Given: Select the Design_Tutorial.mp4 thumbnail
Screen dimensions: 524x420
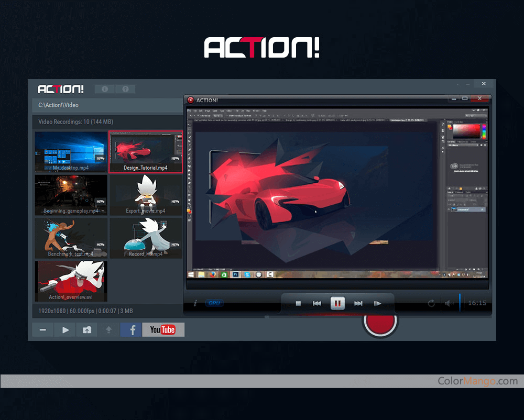Looking at the screenshot, I should pos(146,152).
